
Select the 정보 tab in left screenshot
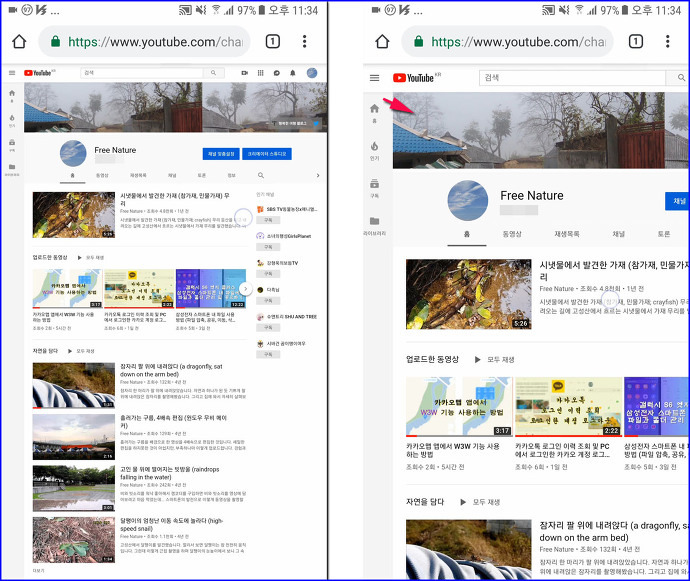pos(231,175)
